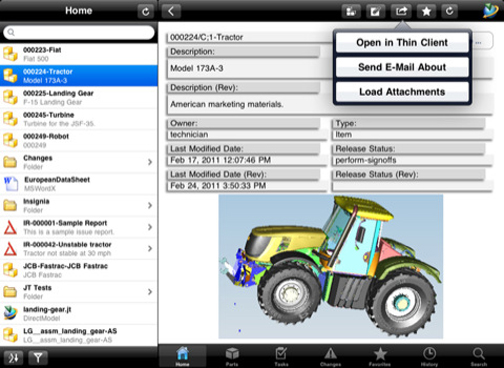Choose Open in Thin Client

[402, 43]
